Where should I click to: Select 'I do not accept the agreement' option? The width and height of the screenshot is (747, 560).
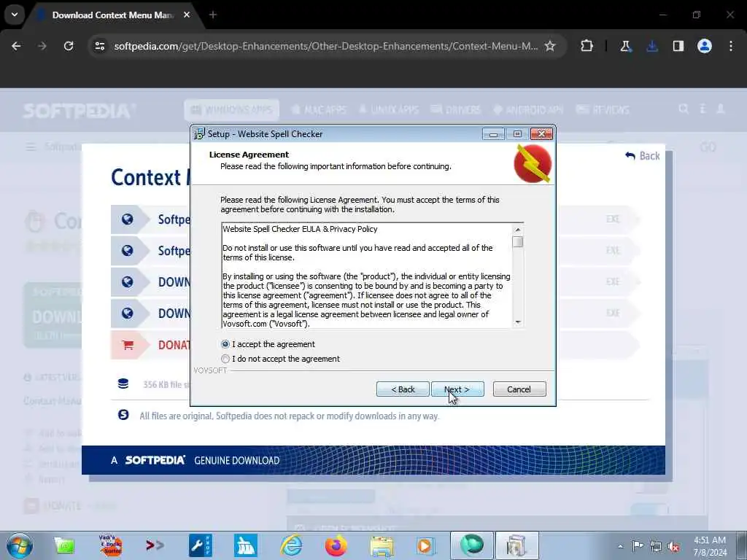click(225, 359)
